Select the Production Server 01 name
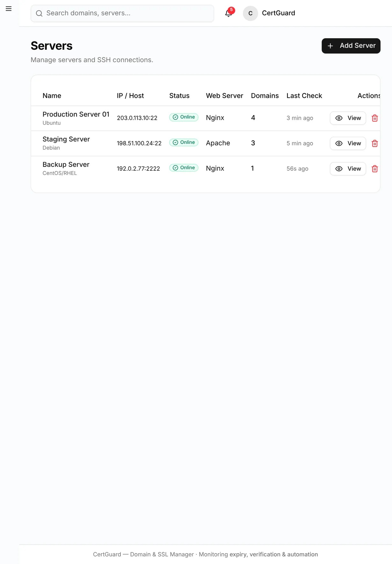Viewport: 392px width, 564px height. [76, 114]
